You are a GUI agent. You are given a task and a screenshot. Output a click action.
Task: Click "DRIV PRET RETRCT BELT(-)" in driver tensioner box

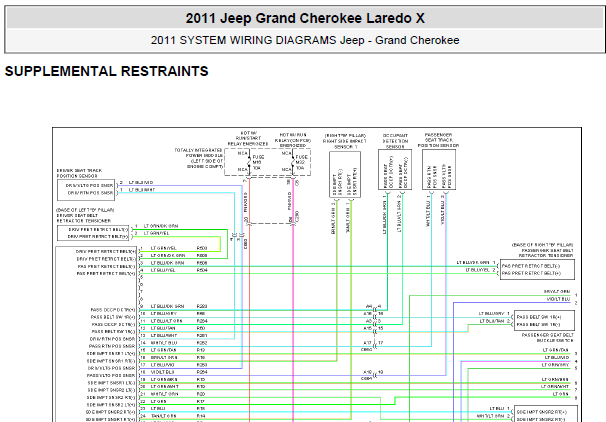(x=98, y=230)
